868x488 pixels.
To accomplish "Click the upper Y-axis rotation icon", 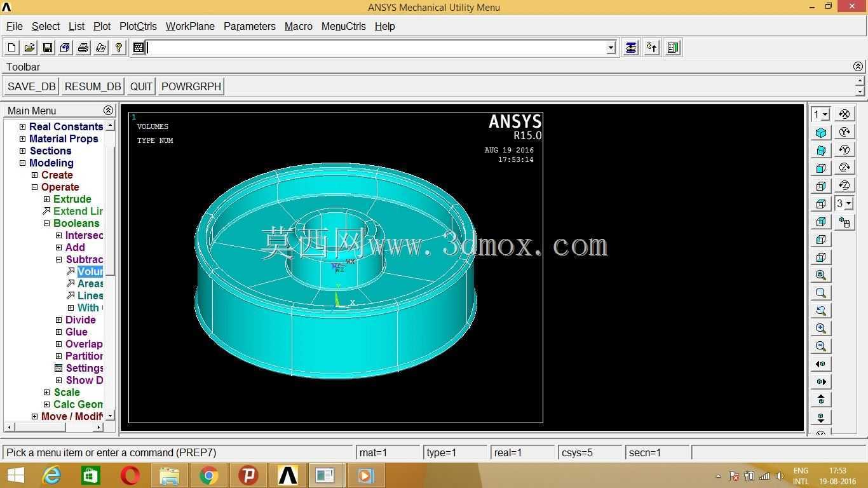I will click(x=844, y=132).
